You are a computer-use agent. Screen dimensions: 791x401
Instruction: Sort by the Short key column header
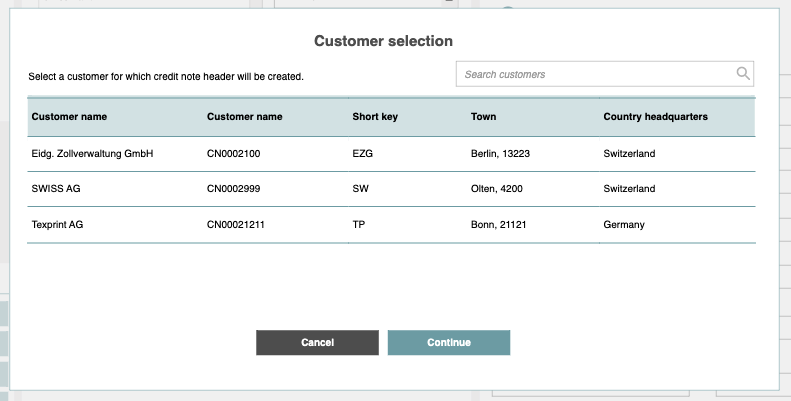tap(375, 117)
